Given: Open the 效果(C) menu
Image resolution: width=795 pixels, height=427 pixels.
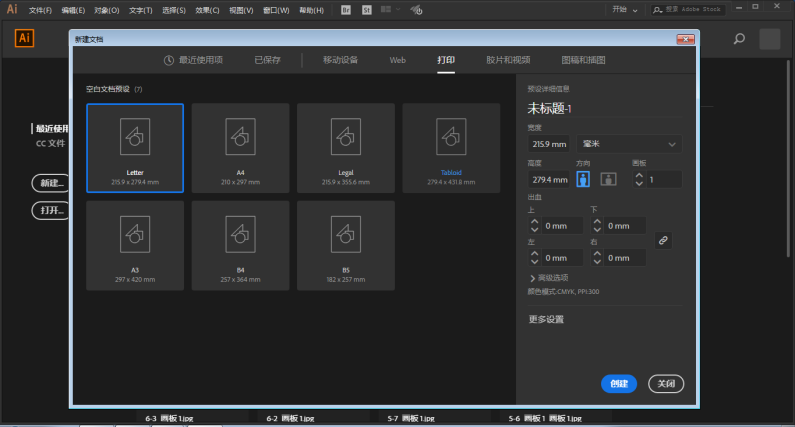Looking at the screenshot, I should click(x=207, y=10).
